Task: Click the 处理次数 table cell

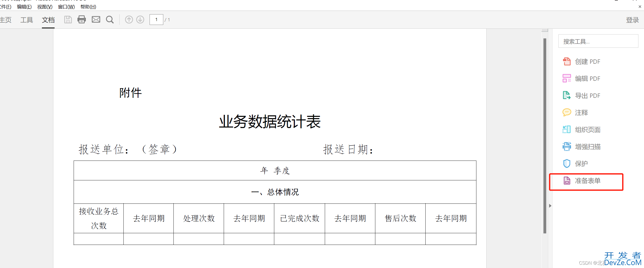Action: pyautogui.click(x=199, y=218)
